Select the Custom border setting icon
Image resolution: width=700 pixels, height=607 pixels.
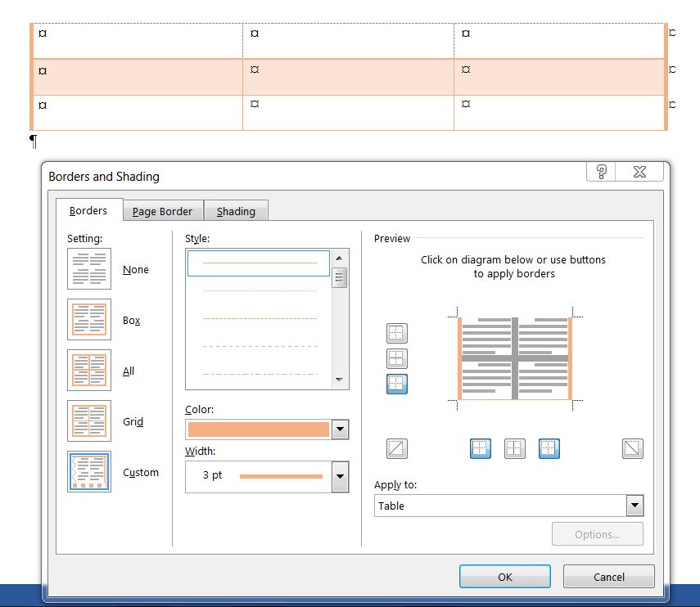[x=89, y=471]
